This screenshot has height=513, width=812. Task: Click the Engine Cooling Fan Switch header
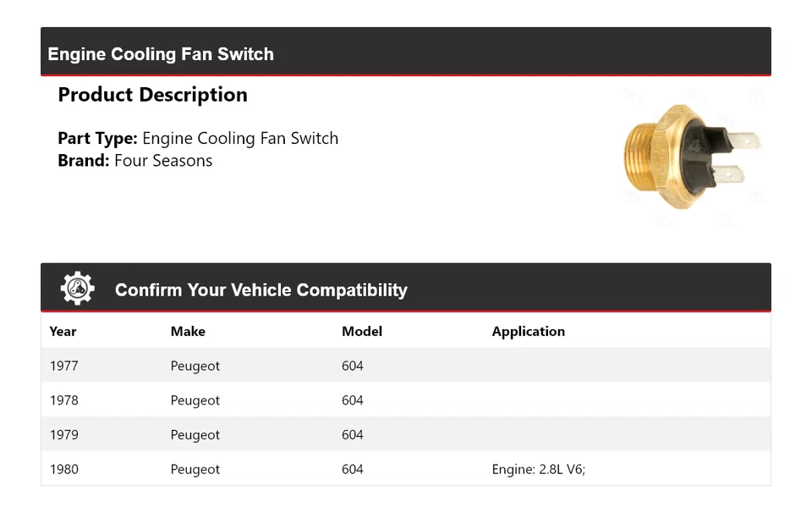point(161,54)
